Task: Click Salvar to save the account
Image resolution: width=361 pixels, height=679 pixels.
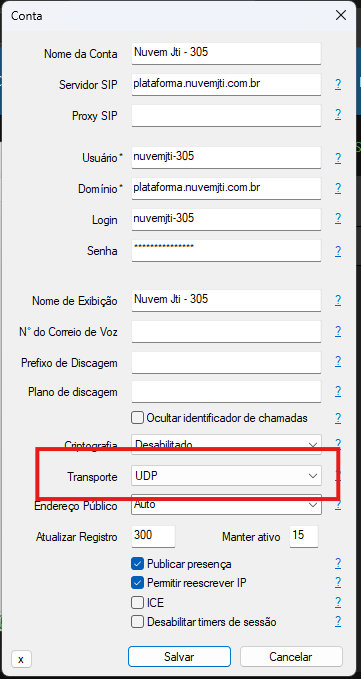Action: (179, 656)
